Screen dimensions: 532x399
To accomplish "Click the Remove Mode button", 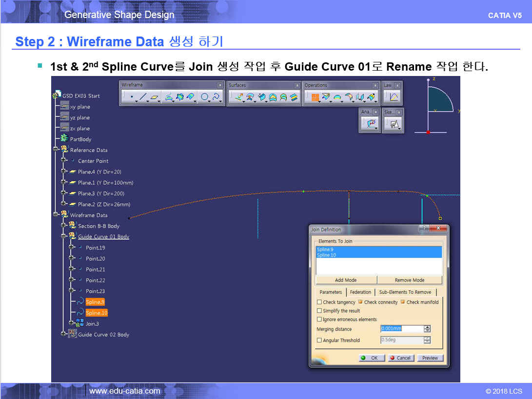I will tap(409, 280).
